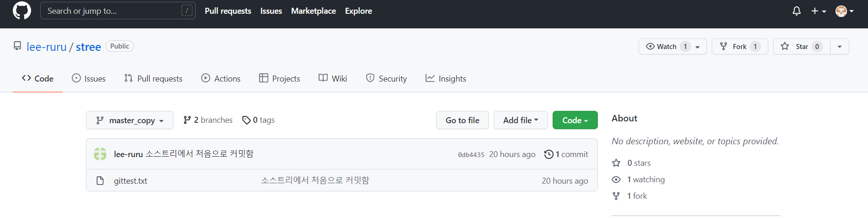
Task: Click the About heading
Action: click(x=624, y=118)
